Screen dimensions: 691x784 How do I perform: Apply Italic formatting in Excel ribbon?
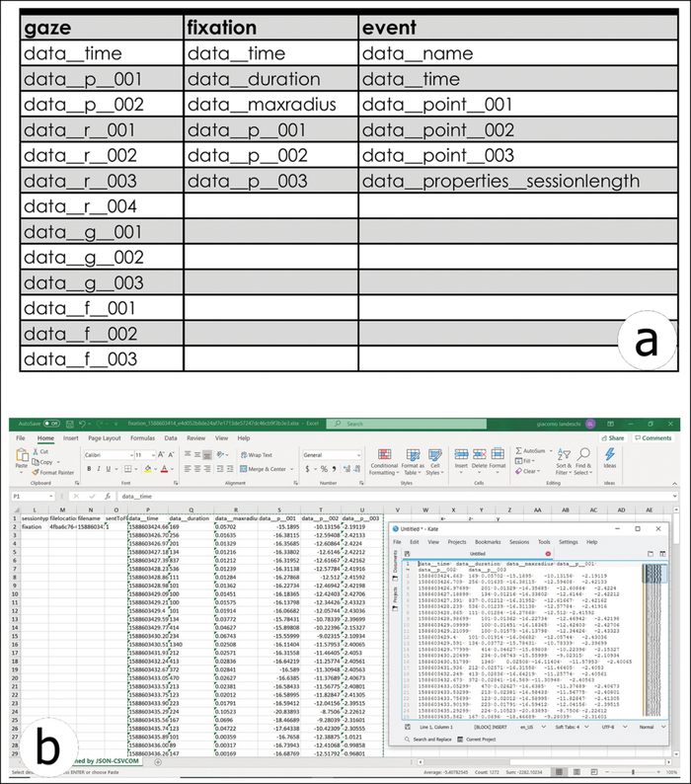tap(99, 469)
